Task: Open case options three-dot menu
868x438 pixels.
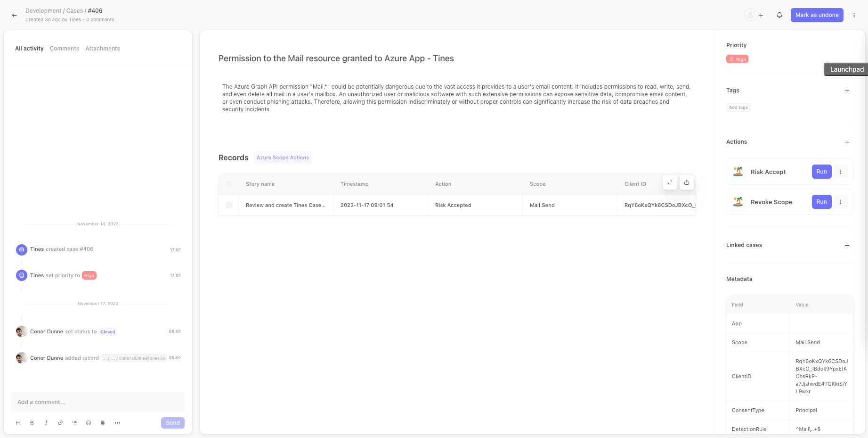Action: 854,15
